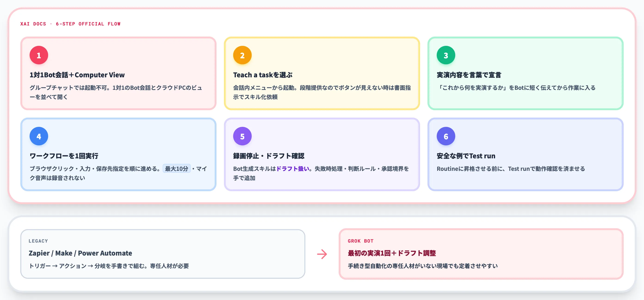Click the purple 'ドラフト扱い' highlighted text

292,169
